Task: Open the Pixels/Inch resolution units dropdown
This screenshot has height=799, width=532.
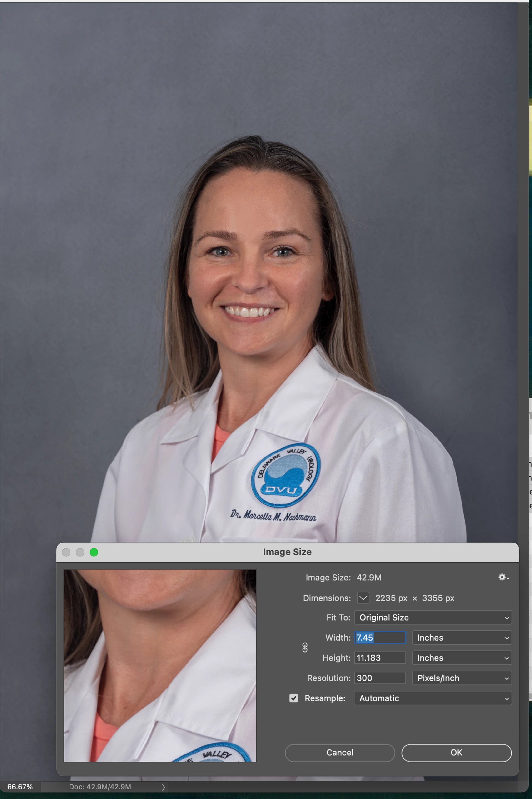Action: tap(462, 678)
